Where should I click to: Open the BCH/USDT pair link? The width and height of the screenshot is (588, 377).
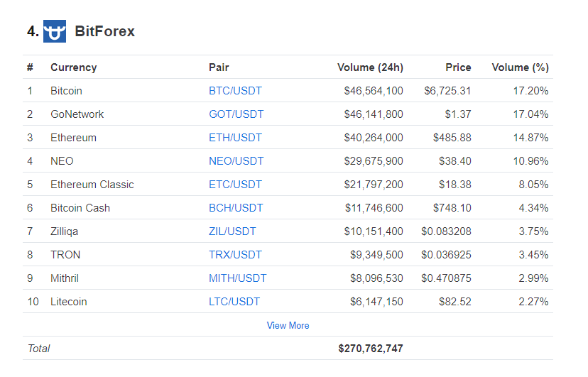point(236,208)
